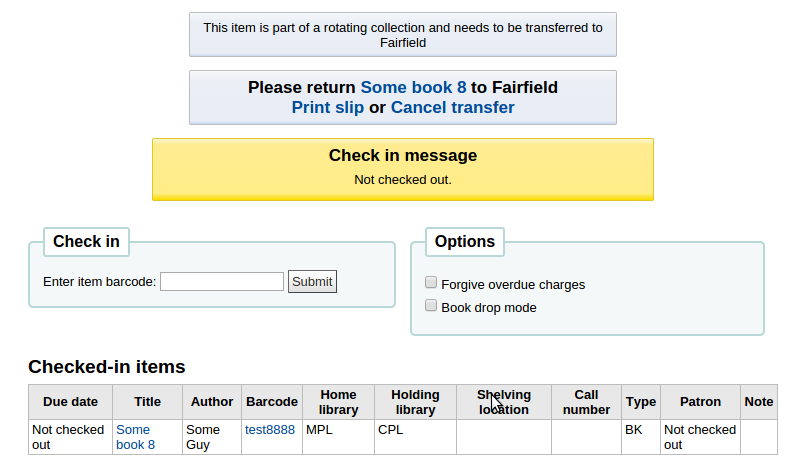800x462 pixels.
Task: Click the Cancel transfer link
Action: coord(452,107)
